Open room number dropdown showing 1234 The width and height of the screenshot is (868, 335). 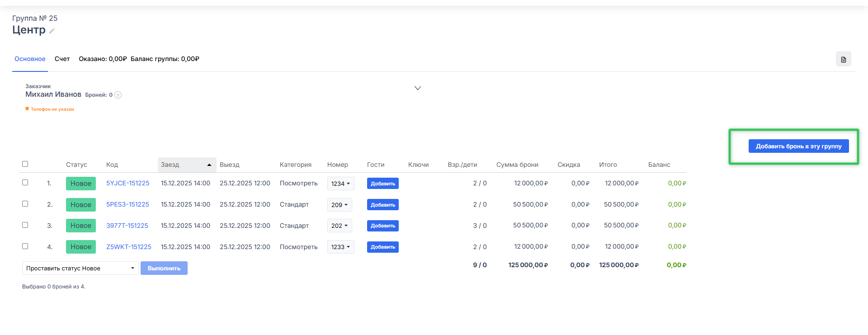(340, 184)
